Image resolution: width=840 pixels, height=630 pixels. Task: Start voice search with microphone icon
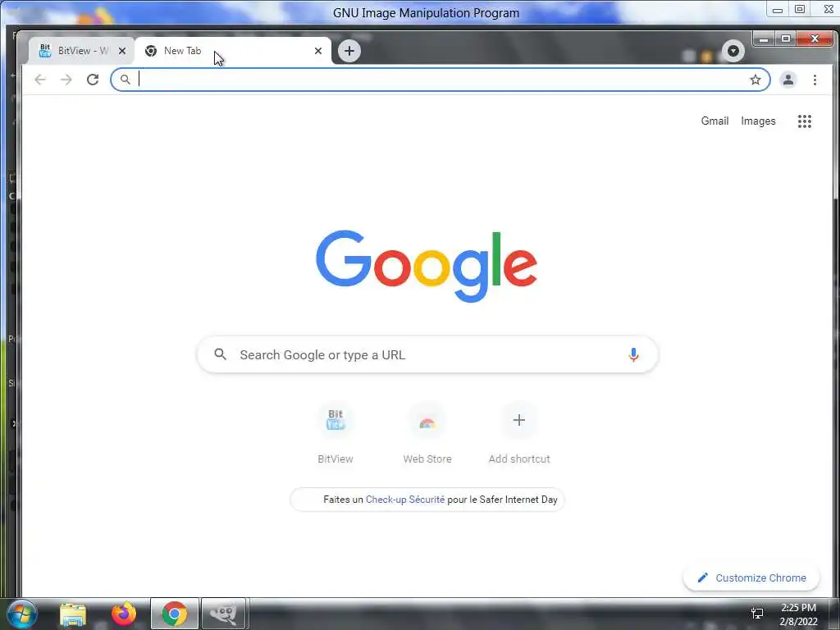(x=633, y=354)
